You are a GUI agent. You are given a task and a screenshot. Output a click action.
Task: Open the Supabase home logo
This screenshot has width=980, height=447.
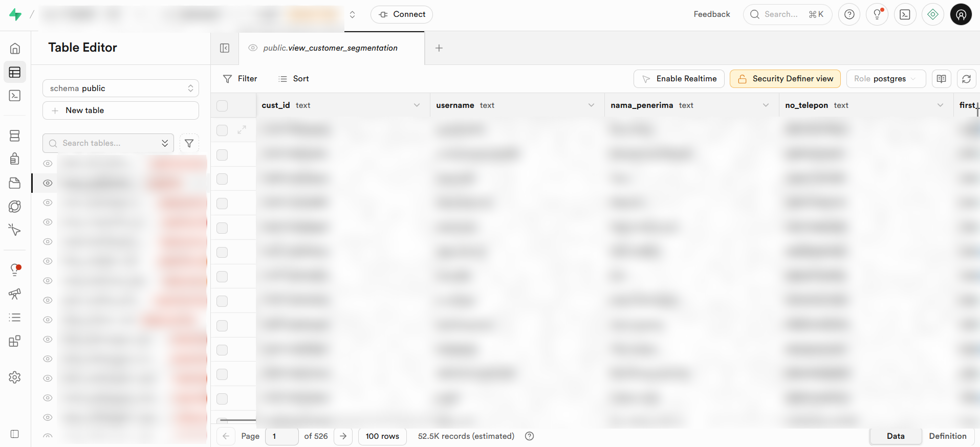click(15, 14)
